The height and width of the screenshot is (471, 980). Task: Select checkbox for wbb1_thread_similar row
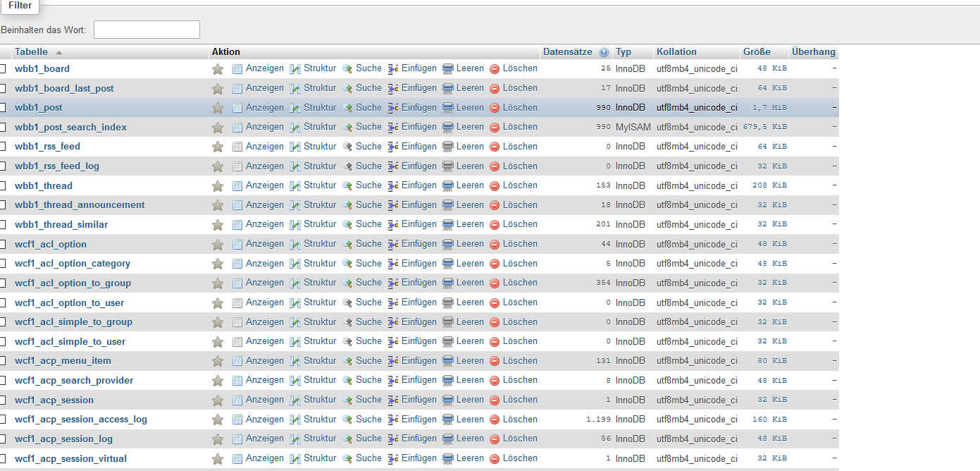click(x=3, y=225)
